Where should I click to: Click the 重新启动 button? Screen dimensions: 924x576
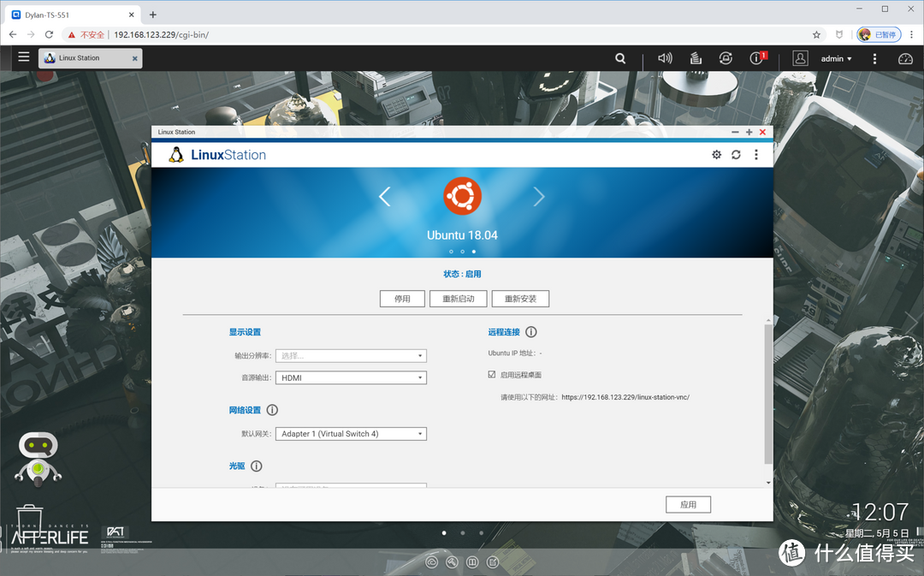click(459, 299)
